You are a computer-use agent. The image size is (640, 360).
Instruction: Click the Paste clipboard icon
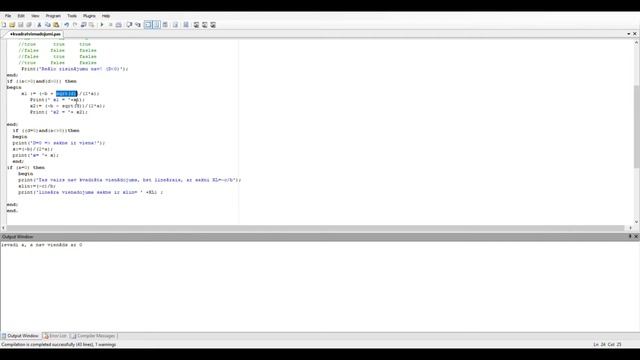(x=56, y=25)
